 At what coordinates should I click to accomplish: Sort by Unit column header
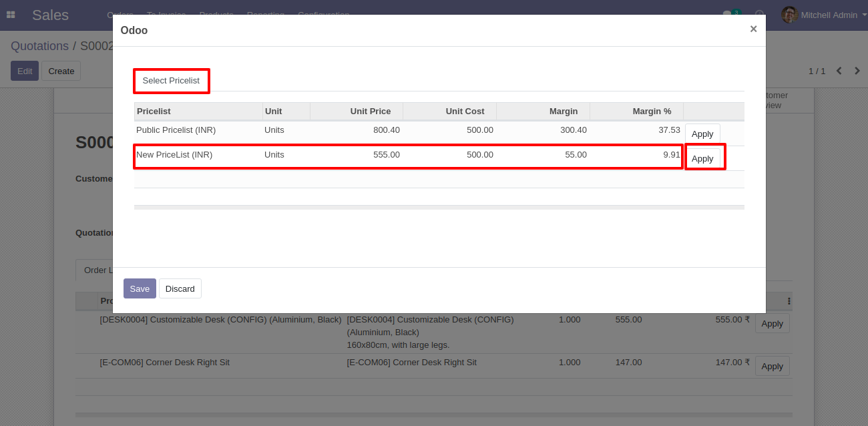pos(286,112)
